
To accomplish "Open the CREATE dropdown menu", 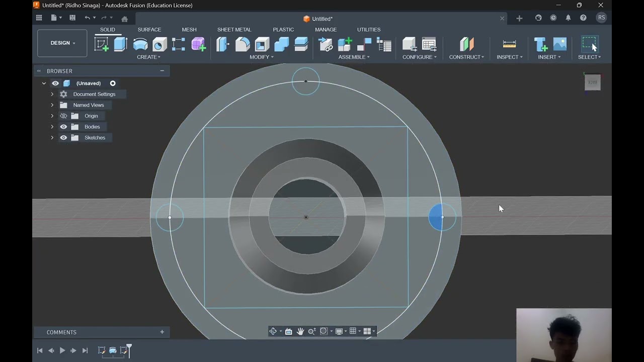I will tap(148, 57).
